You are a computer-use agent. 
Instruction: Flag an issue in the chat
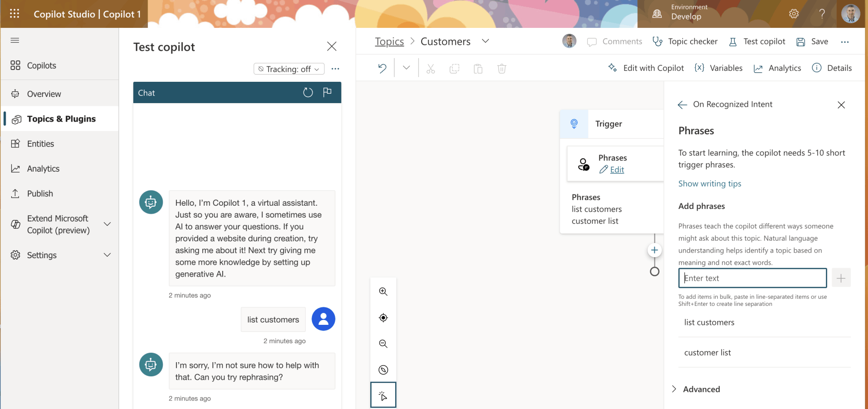[x=327, y=92]
